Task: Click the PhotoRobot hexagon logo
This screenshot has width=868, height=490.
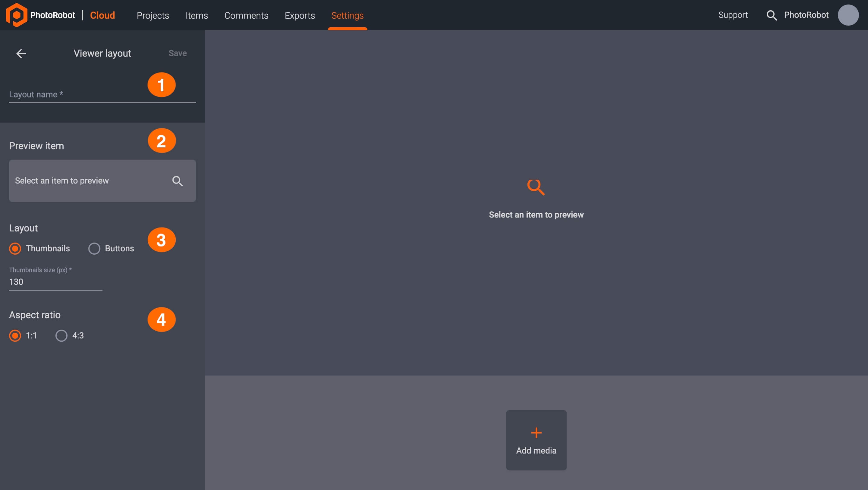Action: click(x=16, y=15)
